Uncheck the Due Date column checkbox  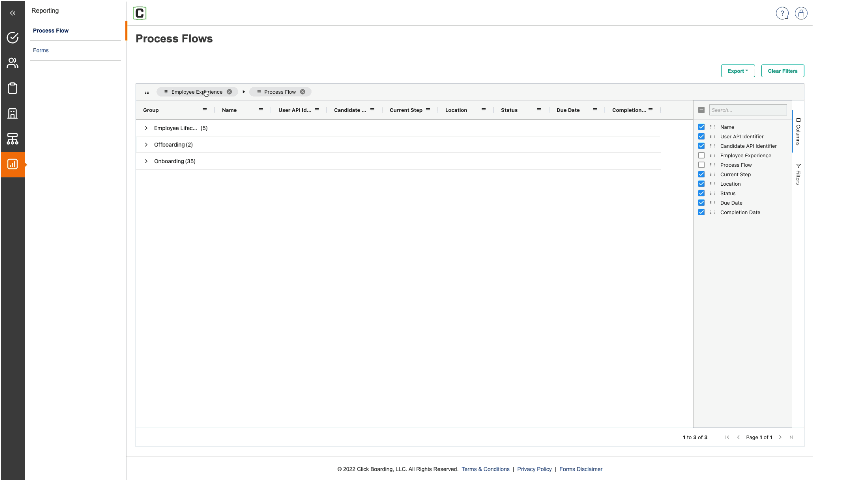click(x=701, y=203)
